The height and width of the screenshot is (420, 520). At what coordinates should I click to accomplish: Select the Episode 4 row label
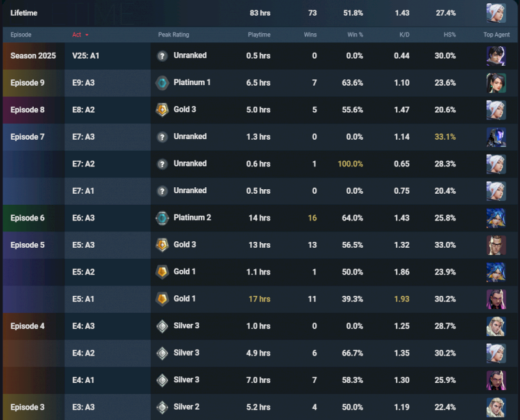(28, 326)
